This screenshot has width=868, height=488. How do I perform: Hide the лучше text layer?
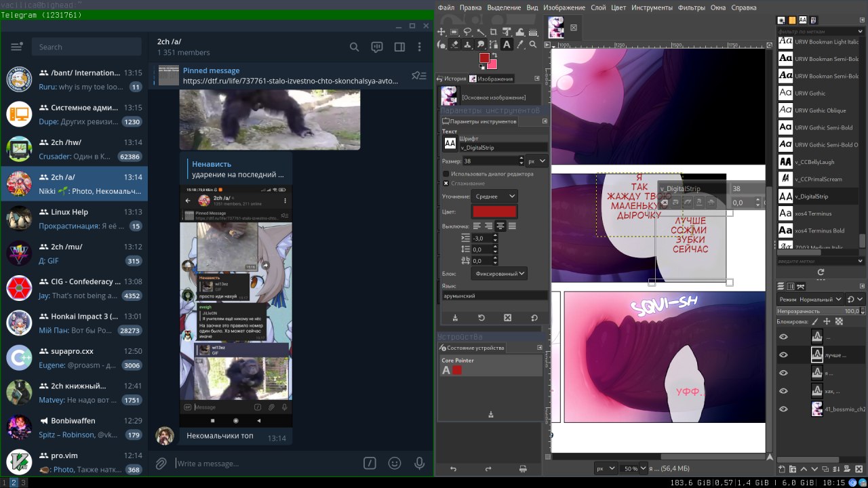click(783, 354)
